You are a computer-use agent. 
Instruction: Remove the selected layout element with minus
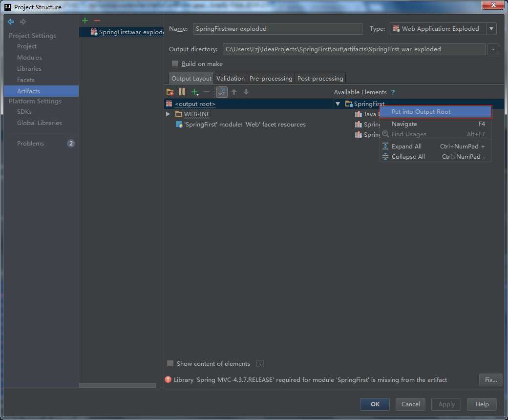206,92
